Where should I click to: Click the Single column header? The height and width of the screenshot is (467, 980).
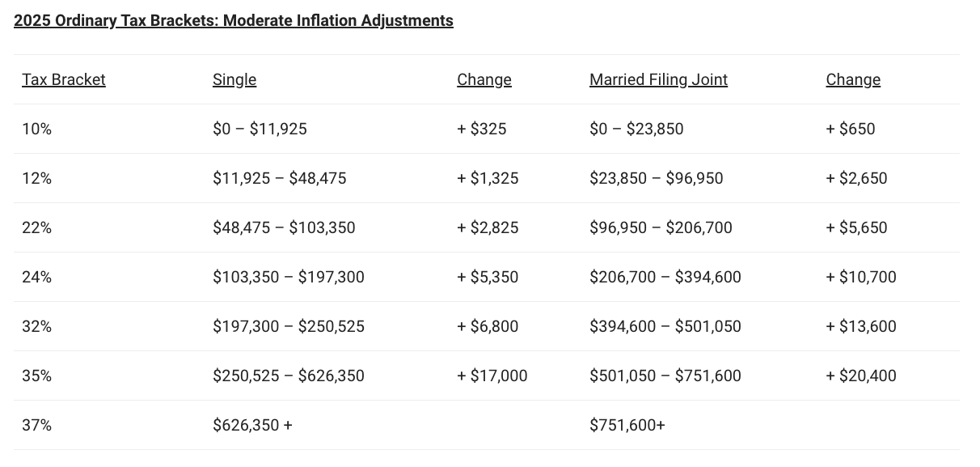tap(234, 79)
